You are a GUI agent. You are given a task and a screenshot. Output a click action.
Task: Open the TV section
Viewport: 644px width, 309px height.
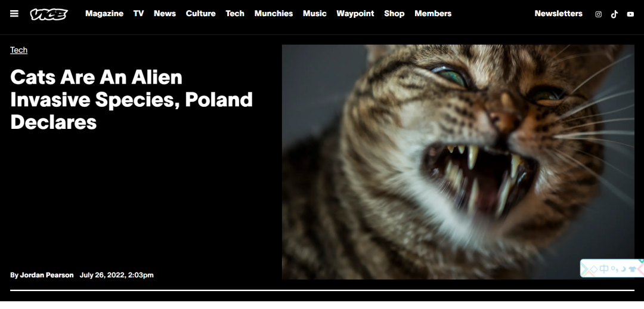139,14
